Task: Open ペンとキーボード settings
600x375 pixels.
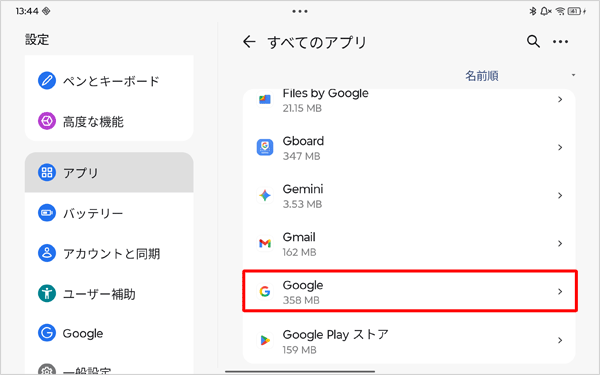Action: click(x=109, y=81)
